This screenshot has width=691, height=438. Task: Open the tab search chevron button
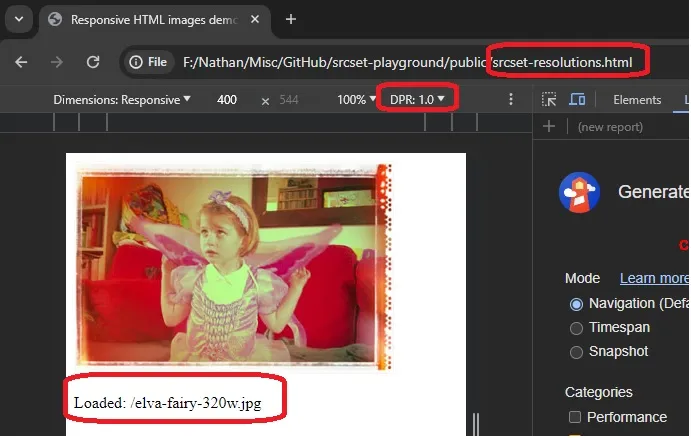click(x=19, y=19)
